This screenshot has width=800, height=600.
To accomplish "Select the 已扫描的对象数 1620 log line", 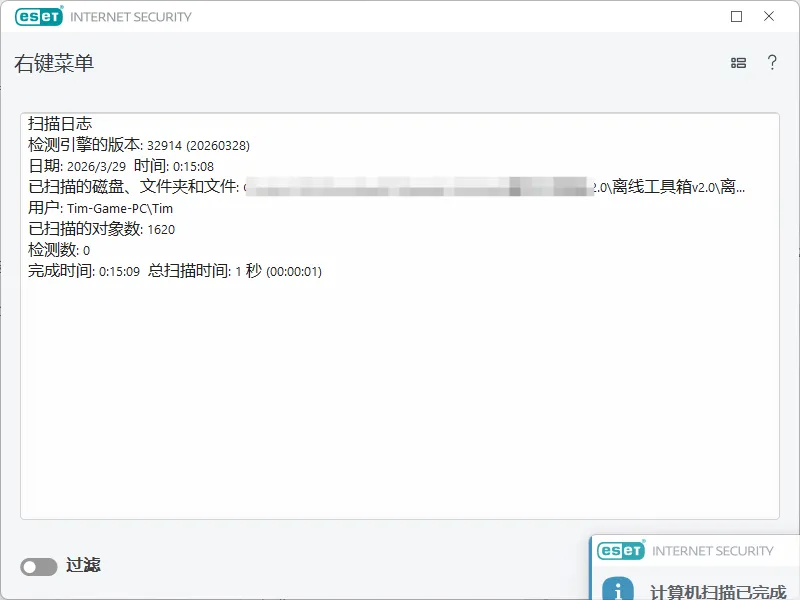I will point(102,229).
